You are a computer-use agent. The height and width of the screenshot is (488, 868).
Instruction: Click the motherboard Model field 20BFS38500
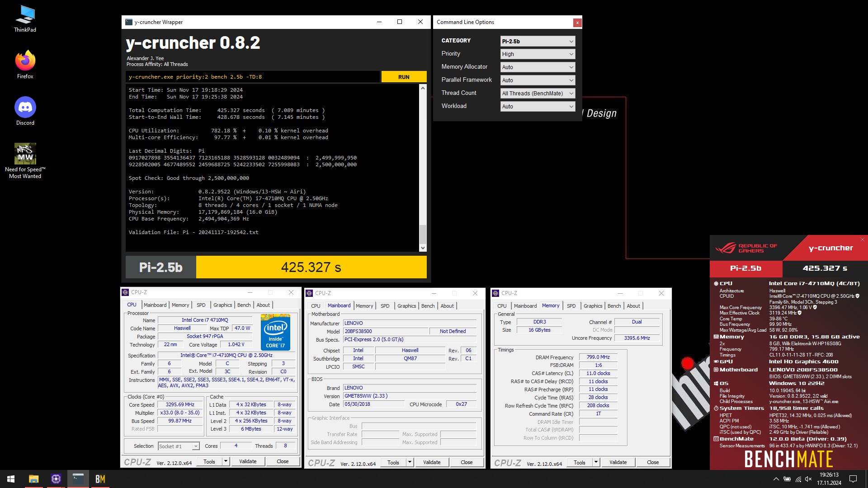tap(385, 331)
